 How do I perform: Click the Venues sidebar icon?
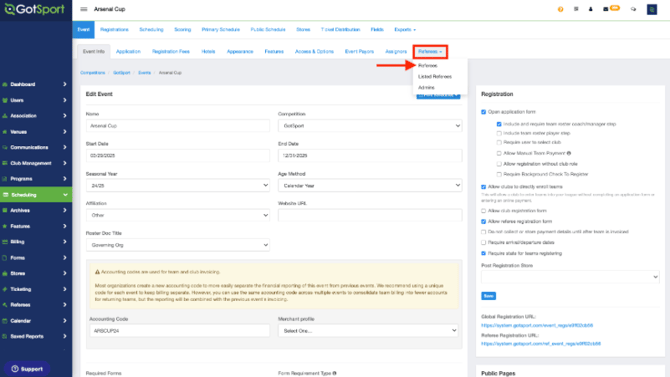click(x=5, y=132)
